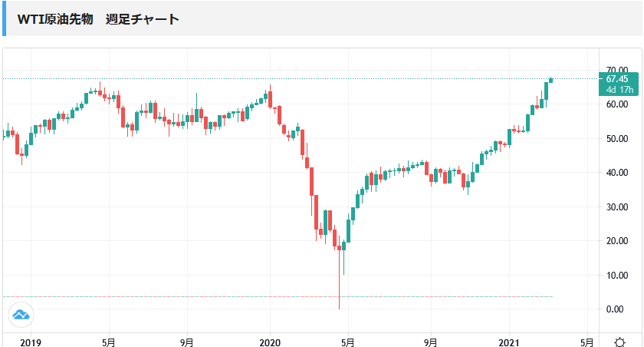This screenshot has height=347, width=644.
Task: Click the 20.00 price axis label
Action: click(x=617, y=241)
